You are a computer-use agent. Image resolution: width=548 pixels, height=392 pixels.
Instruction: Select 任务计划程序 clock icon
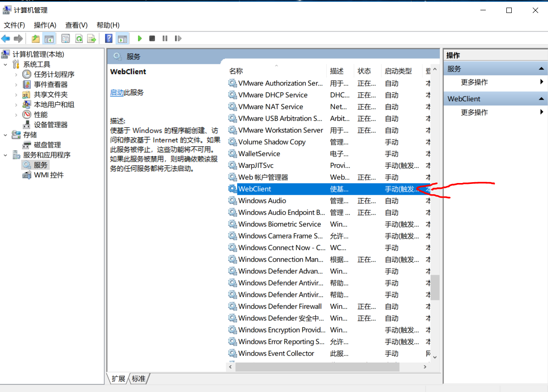[27, 74]
